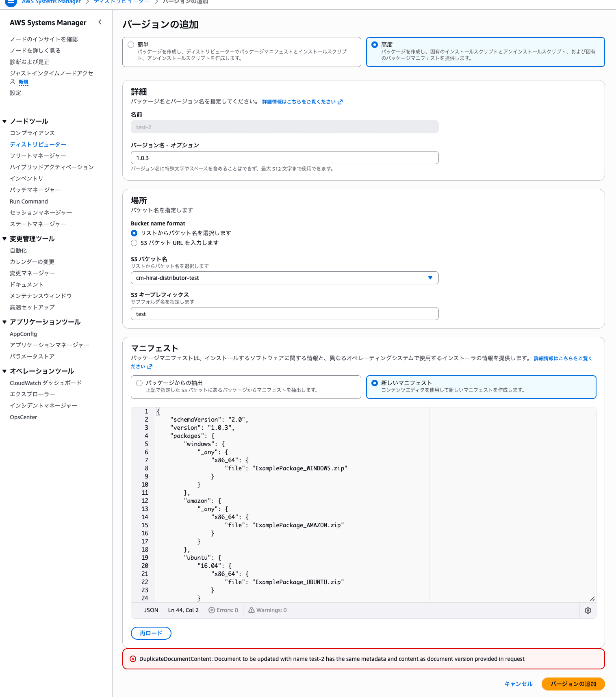The height and width of the screenshot is (697, 616).
Task: Choose S3 バケット URL を入力します radio
Action: (134, 243)
